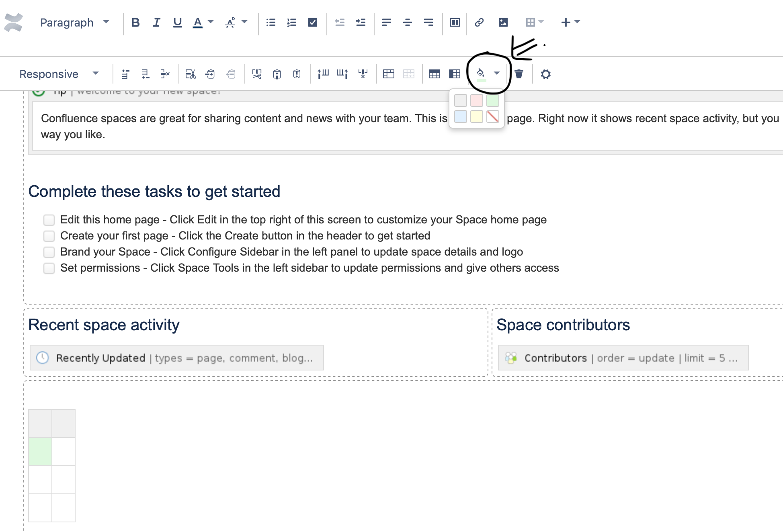Insert a link with the chain icon

point(479,23)
